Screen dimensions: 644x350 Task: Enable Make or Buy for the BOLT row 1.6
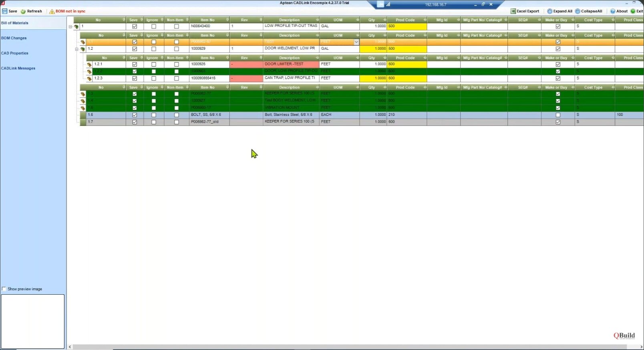click(x=558, y=115)
